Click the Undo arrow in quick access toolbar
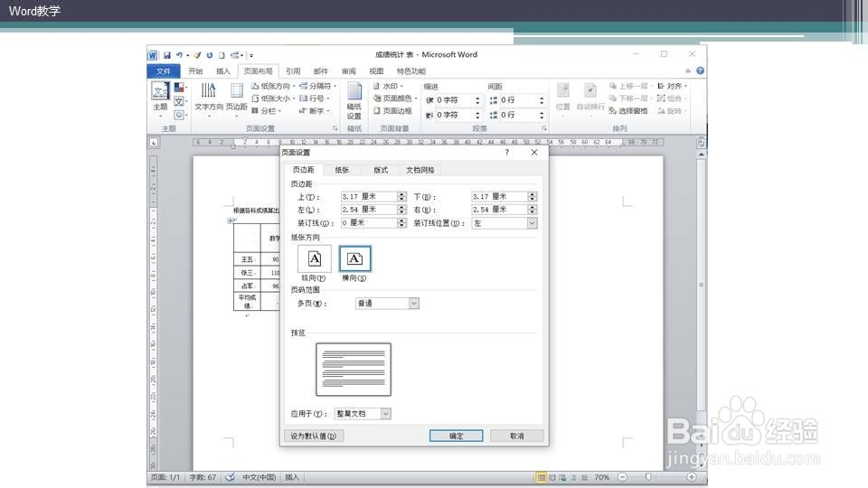This screenshot has width=868, height=488. point(179,55)
